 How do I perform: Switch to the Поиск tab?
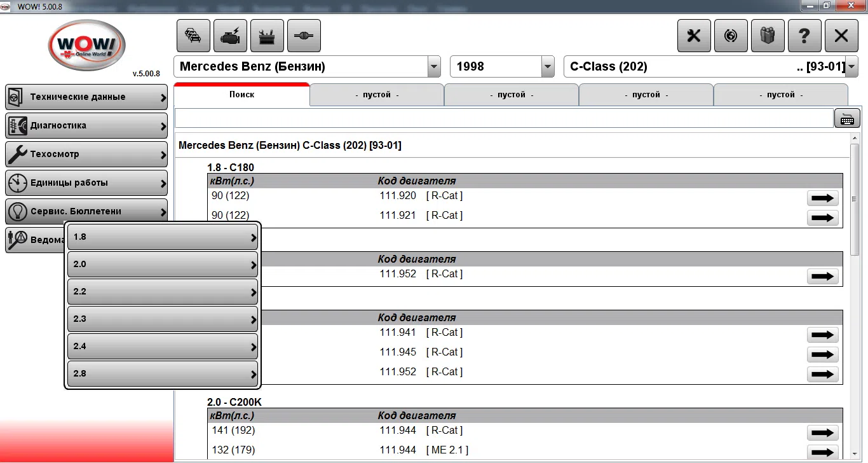point(241,94)
